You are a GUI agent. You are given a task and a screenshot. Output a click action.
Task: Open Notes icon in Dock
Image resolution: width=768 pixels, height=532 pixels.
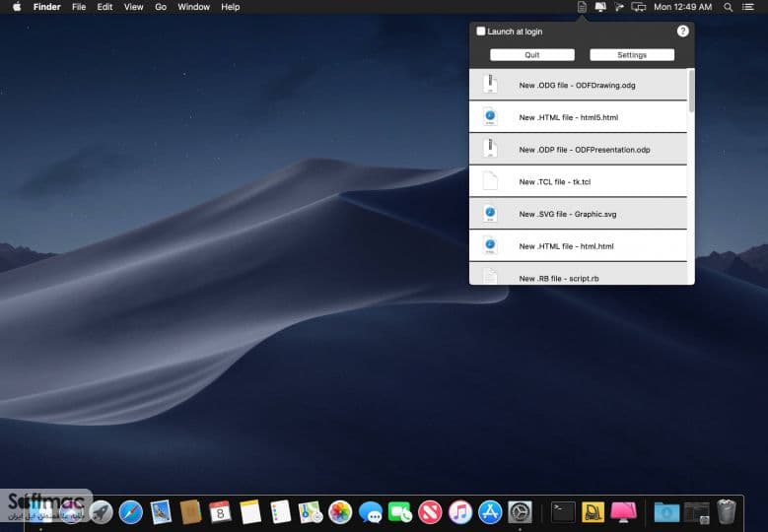pyautogui.click(x=250, y=512)
